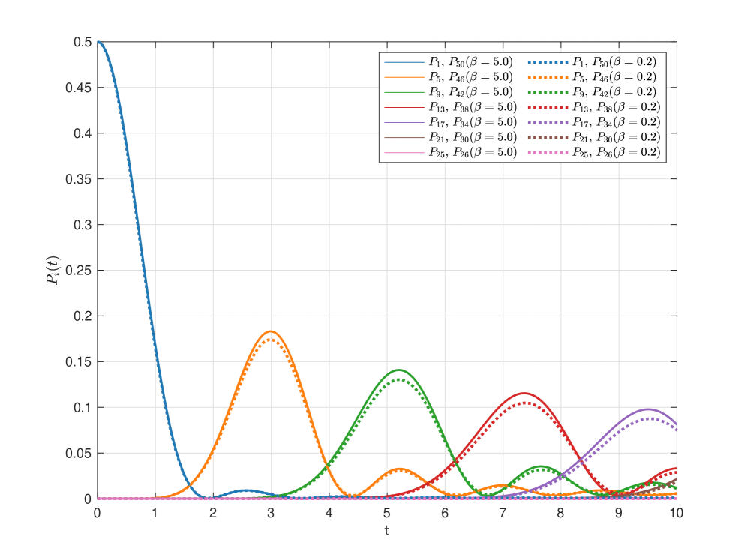Click the purple curve peak near t=9.5
748x560 pixels.
click(x=648, y=409)
